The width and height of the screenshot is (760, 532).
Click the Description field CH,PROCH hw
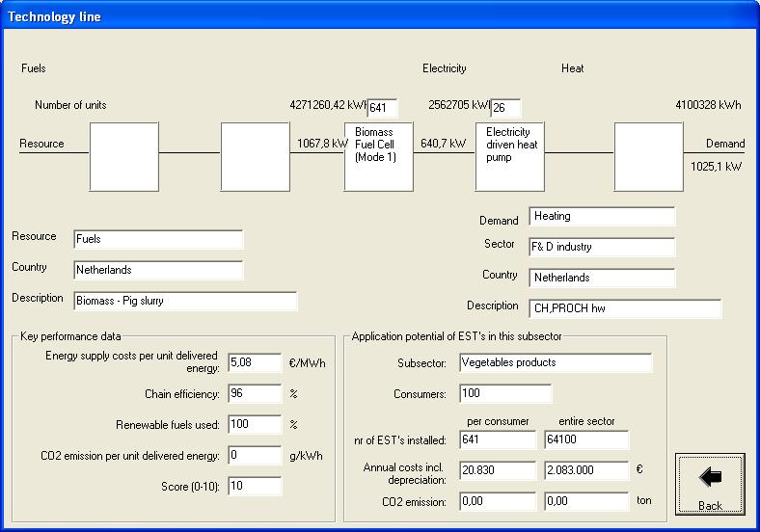625,308
